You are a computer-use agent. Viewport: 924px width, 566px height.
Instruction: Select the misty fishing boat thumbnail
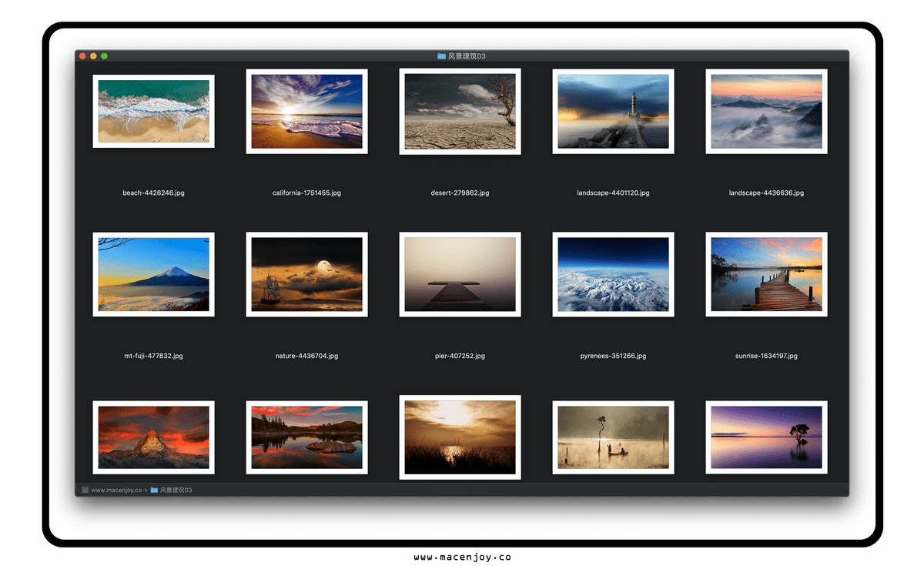click(613, 437)
